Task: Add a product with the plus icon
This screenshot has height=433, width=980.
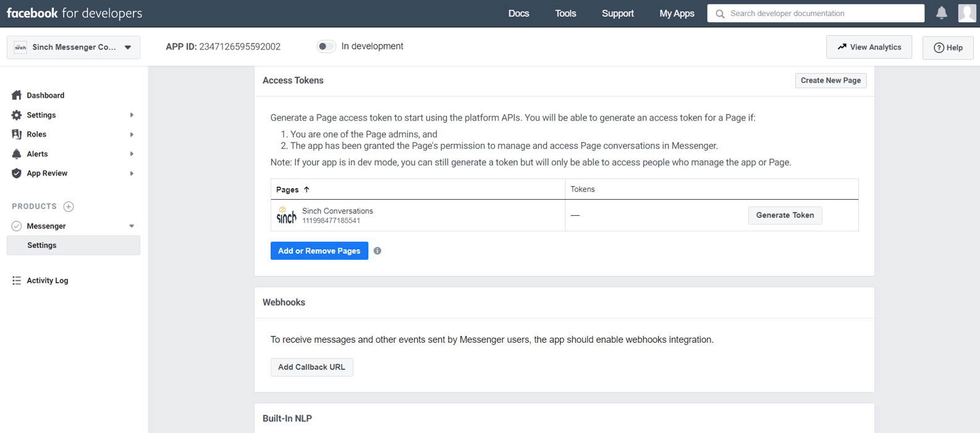Action: [69, 207]
